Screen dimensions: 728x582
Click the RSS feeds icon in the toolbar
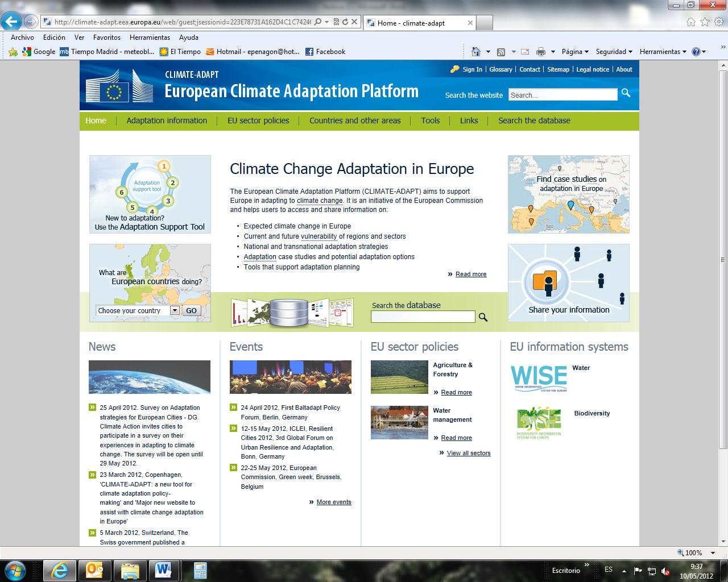pos(500,51)
